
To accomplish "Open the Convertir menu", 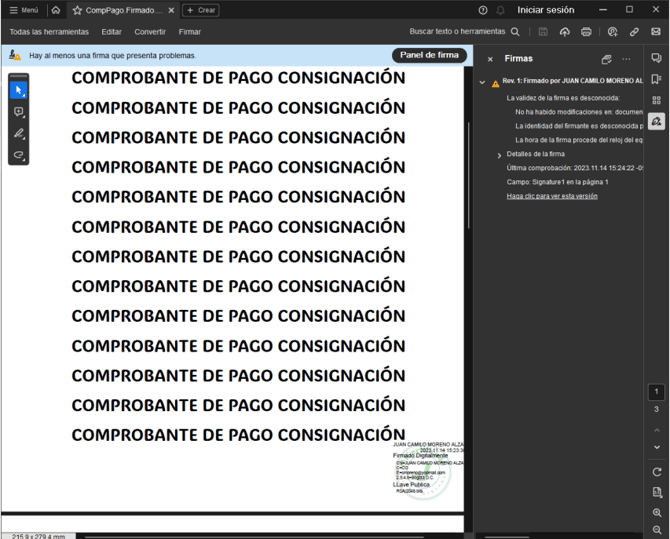I will [x=150, y=32].
